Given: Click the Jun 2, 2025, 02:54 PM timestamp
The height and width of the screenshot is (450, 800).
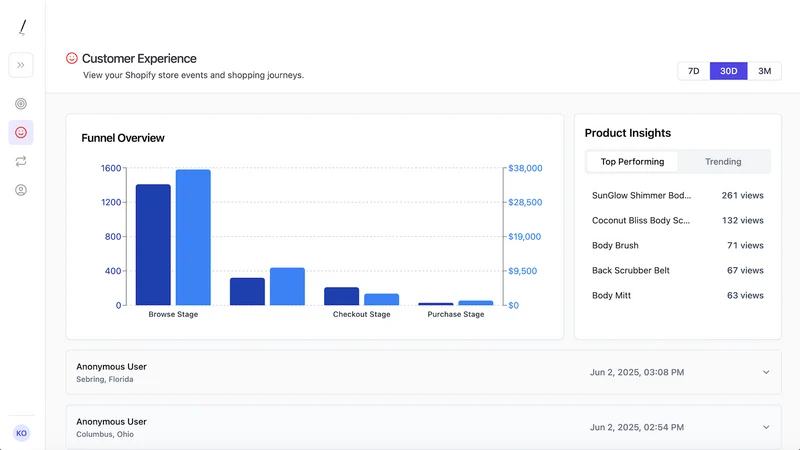Looking at the screenshot, I should [637, 428].
